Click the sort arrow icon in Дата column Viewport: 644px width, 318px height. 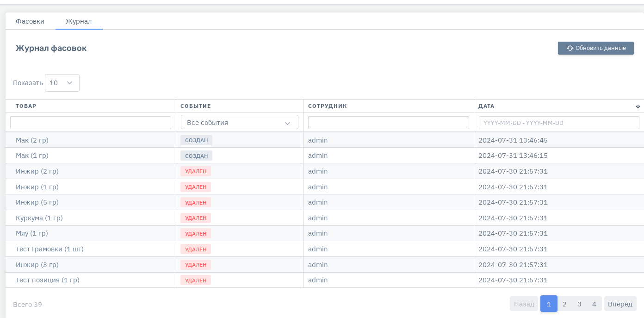638,106
